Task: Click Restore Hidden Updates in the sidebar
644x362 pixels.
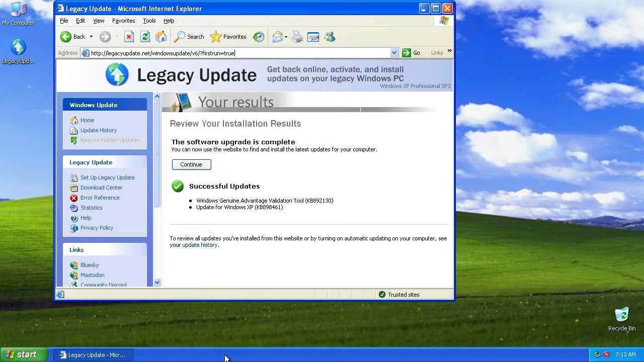Action: [x=110, y=140]
